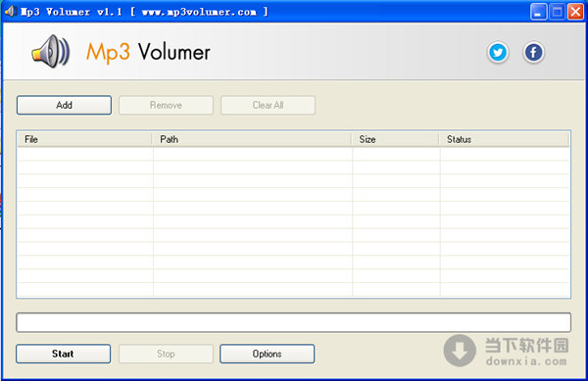Click the Stop button

[166, 354]
